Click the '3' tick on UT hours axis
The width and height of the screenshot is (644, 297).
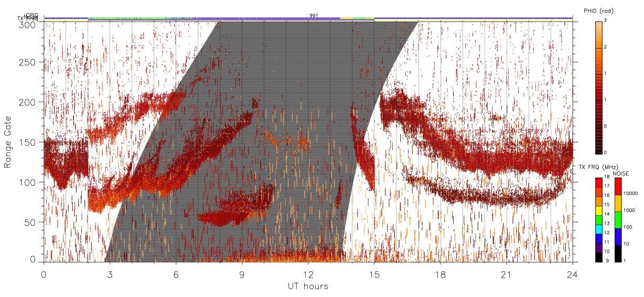[x=110, y=274]
